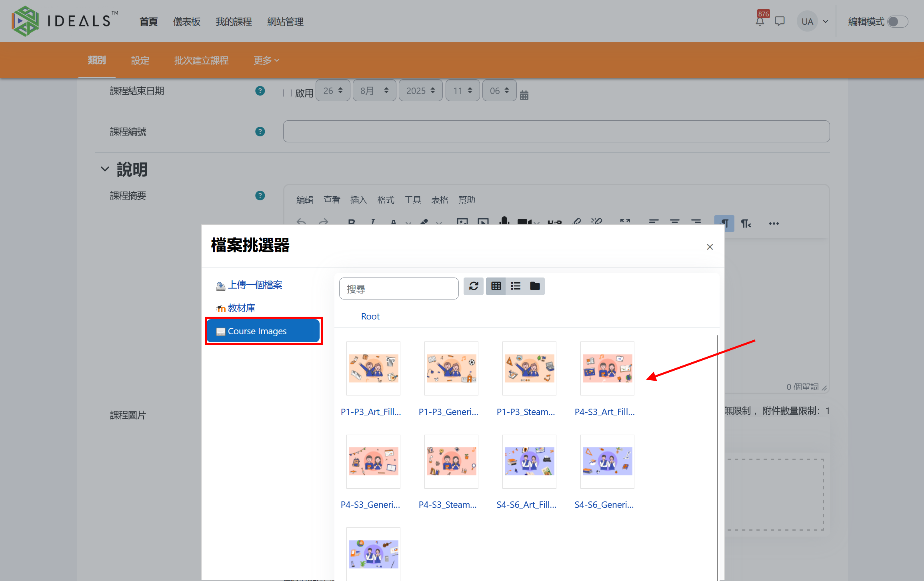The height and width of the screenshot is (581, 924).
Task: Switch file picker to grid icon view
Action: 496,286
